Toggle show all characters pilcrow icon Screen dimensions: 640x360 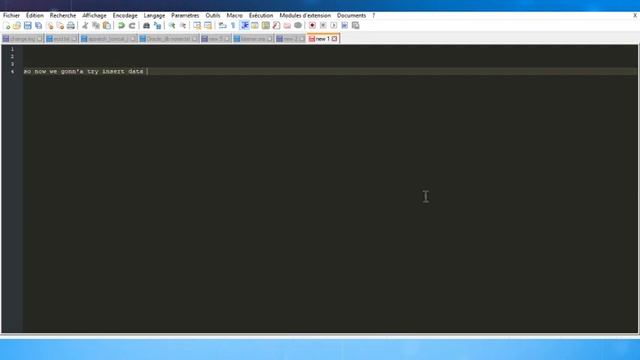tap(233, 26)
